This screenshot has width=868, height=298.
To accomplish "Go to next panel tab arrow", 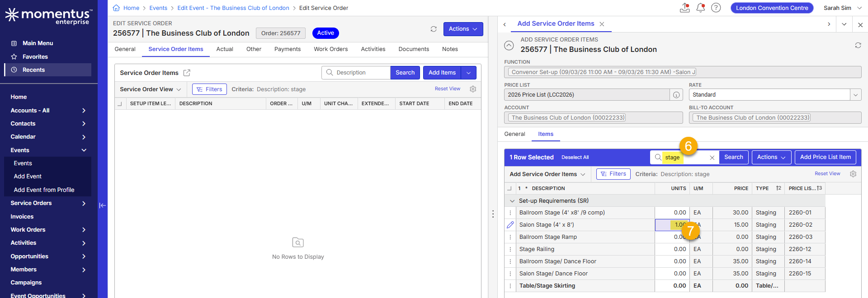I will 829,24.
